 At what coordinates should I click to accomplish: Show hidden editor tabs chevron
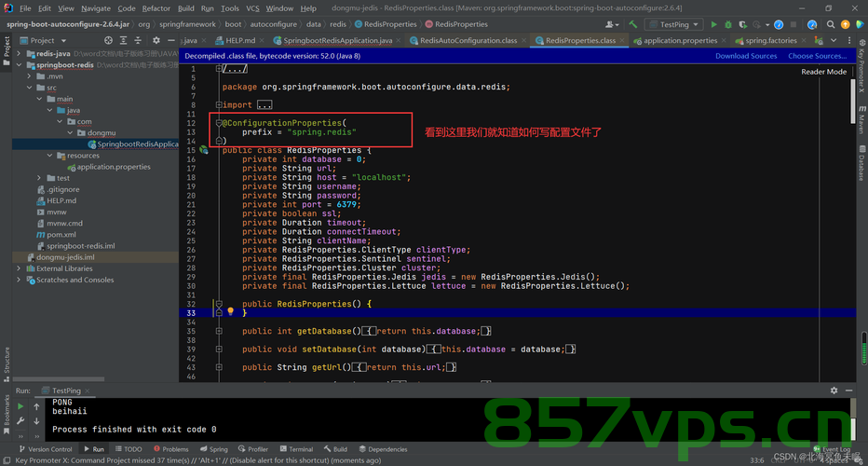click(834, 40)
